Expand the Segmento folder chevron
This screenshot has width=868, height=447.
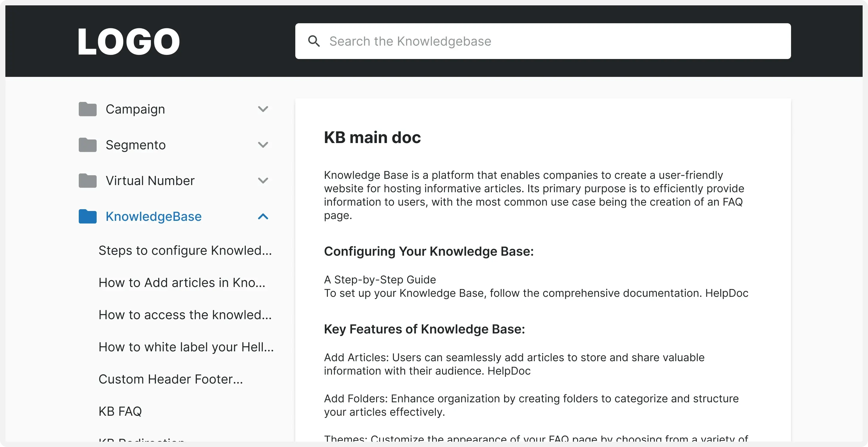tap(263, 145)
